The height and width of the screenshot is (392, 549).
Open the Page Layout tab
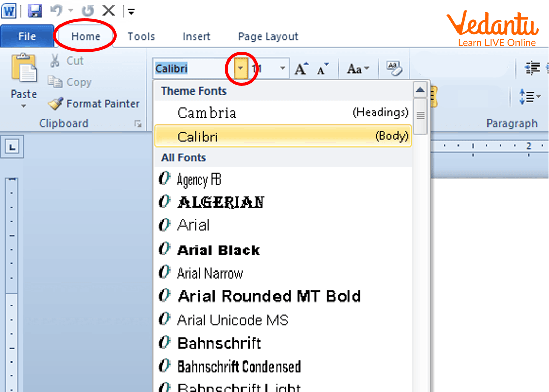268,37
